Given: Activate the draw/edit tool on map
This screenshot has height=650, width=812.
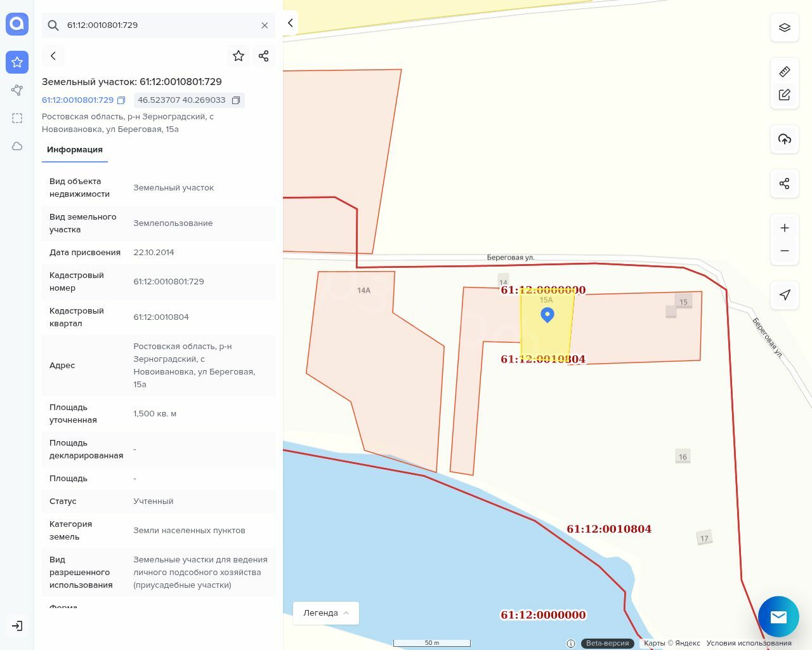Looking at the screenshot, I should point(784,95).
